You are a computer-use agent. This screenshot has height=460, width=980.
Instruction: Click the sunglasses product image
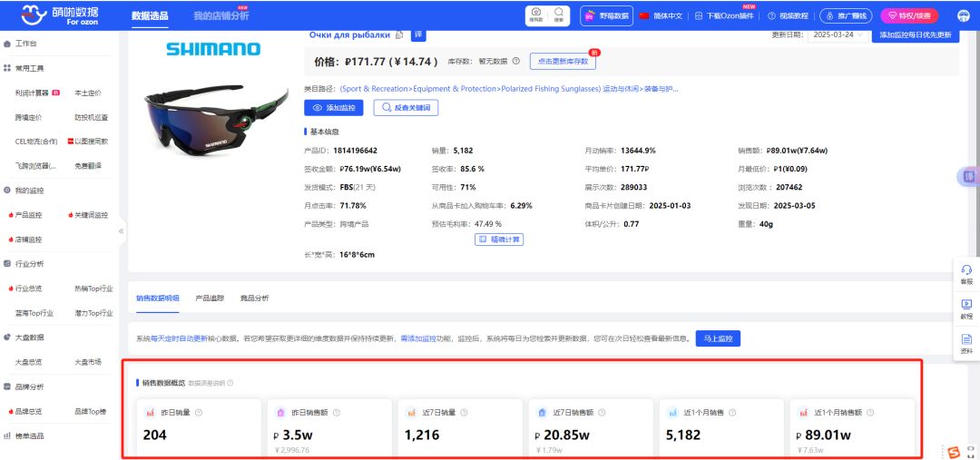[216, 119]
